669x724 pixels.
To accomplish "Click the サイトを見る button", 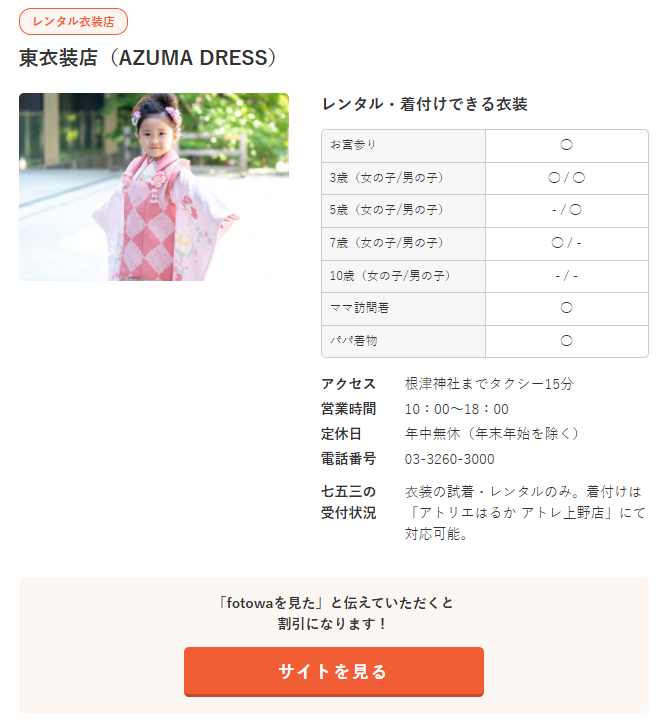I will click(333, 671).
